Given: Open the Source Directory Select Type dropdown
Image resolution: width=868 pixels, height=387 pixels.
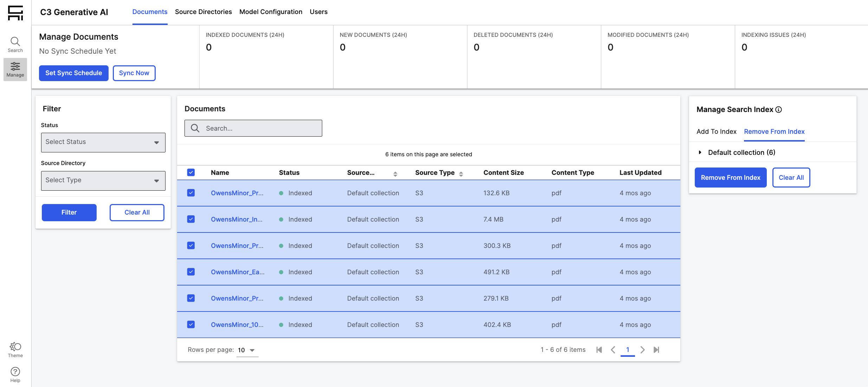Looking at the screenshot, I should (x=103, y=181).
